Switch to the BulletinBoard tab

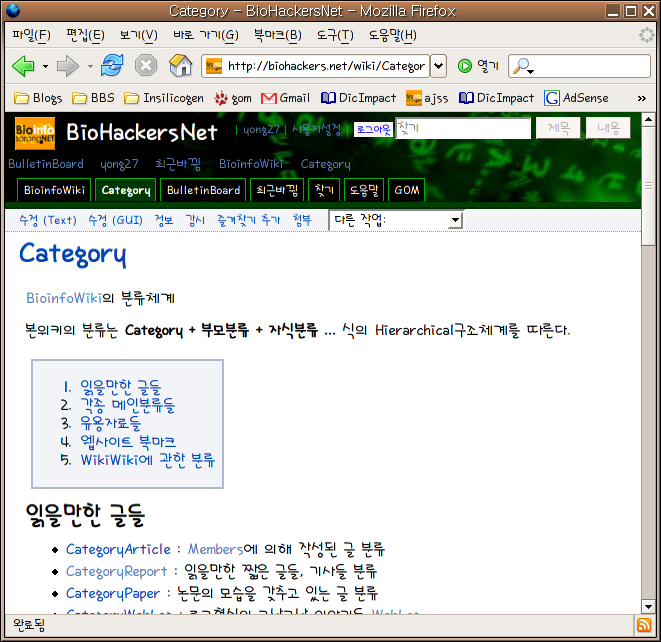click(203, 190)
